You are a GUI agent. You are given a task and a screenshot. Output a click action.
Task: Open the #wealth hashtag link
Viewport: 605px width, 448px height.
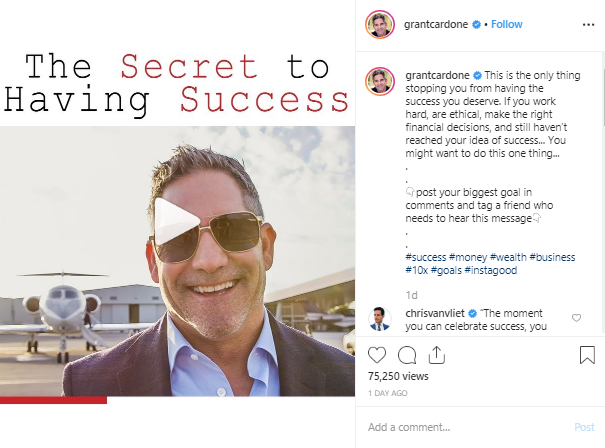pyautogui.click(x=508, y=257)
